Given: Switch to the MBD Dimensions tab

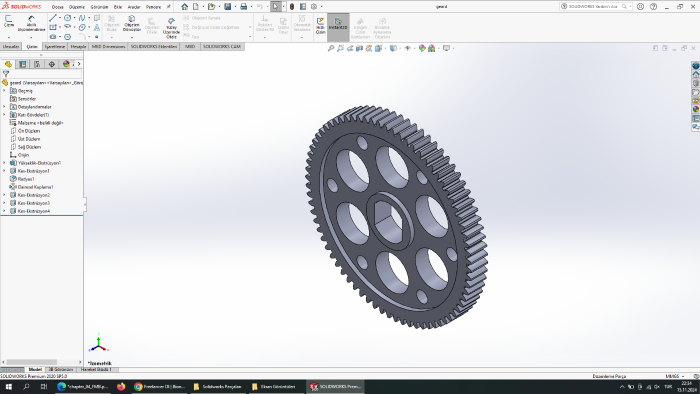Looking at the screenshot, I should (x=108, y=46).
